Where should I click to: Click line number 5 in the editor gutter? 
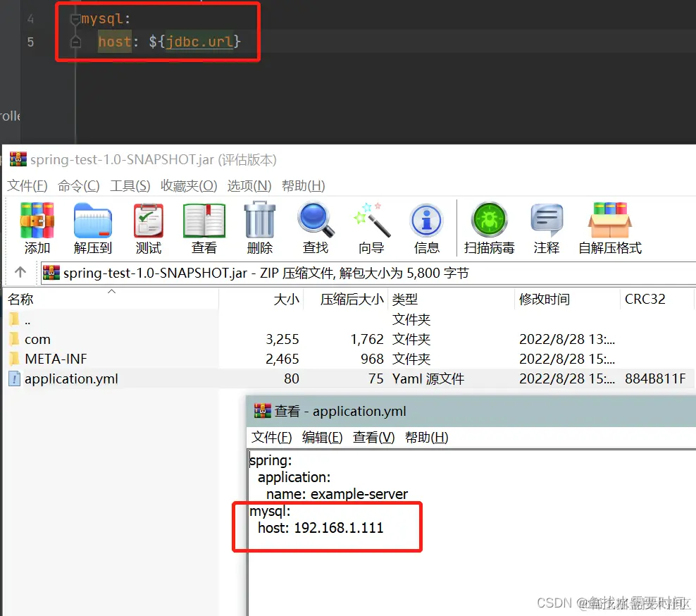point(30,42)
